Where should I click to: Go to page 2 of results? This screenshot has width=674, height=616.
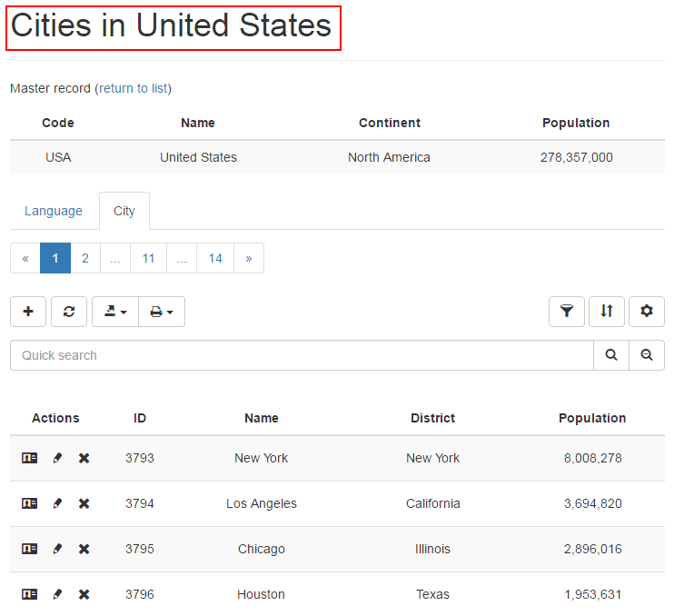coord(85,258)
